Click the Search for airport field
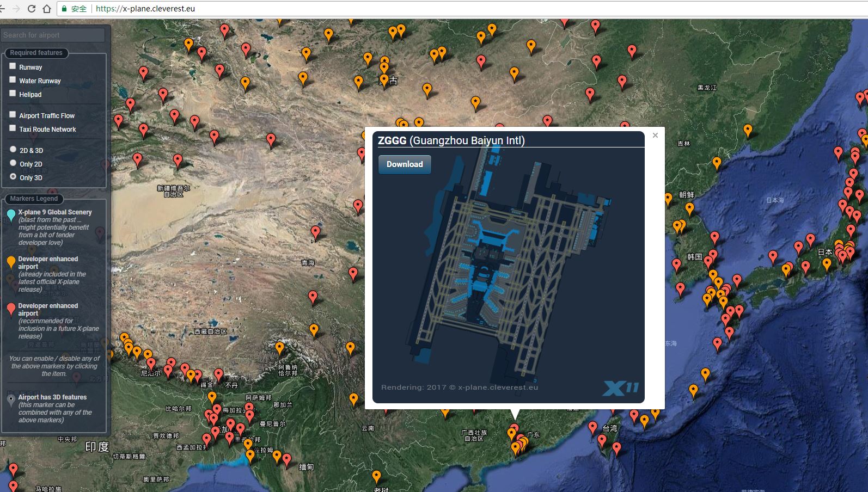This screenshot has width=868, height=492. tap(53, 35)
